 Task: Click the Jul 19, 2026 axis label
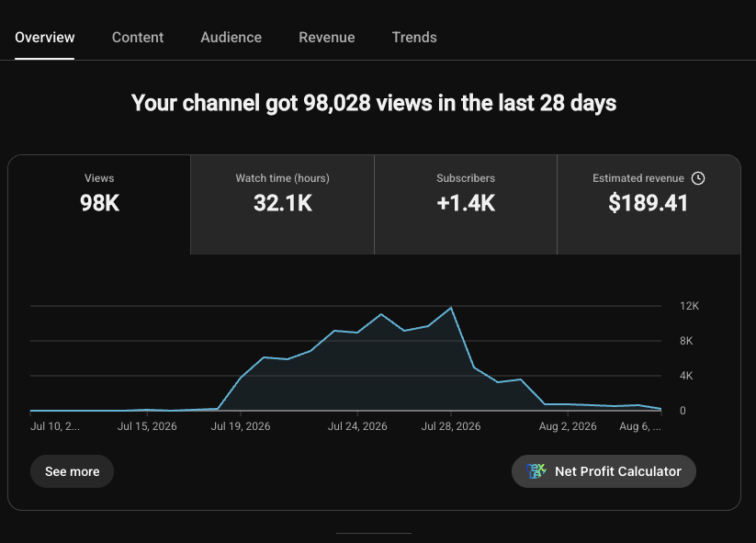pyautogui.click(x=241, y=426)
